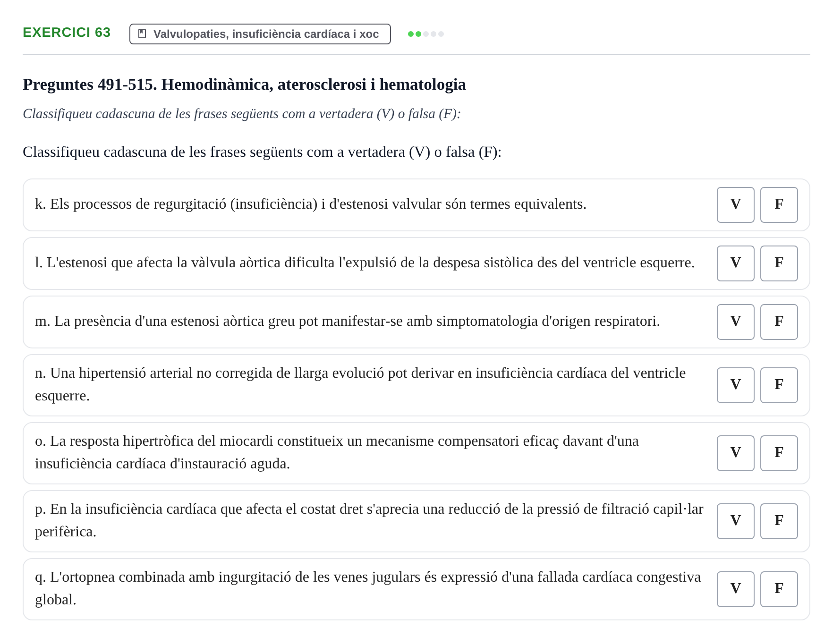833x644 pixels.
Task: Click the bookmark icon in topic tag
Action: tap(142, 34)
